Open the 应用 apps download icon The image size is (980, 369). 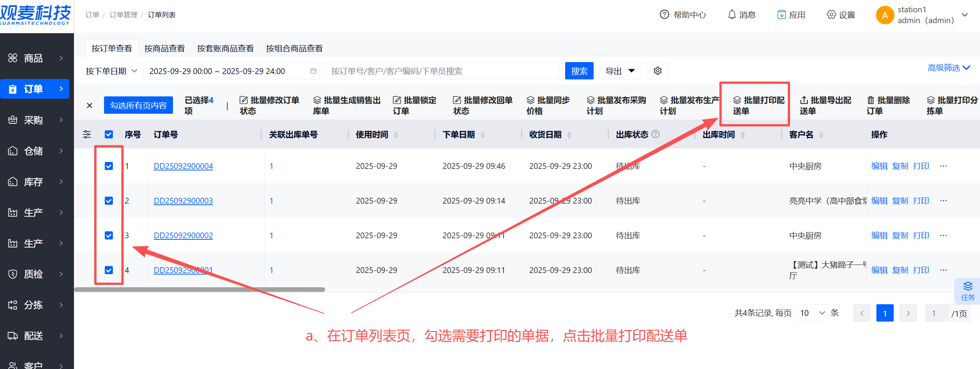click(781, 15)
